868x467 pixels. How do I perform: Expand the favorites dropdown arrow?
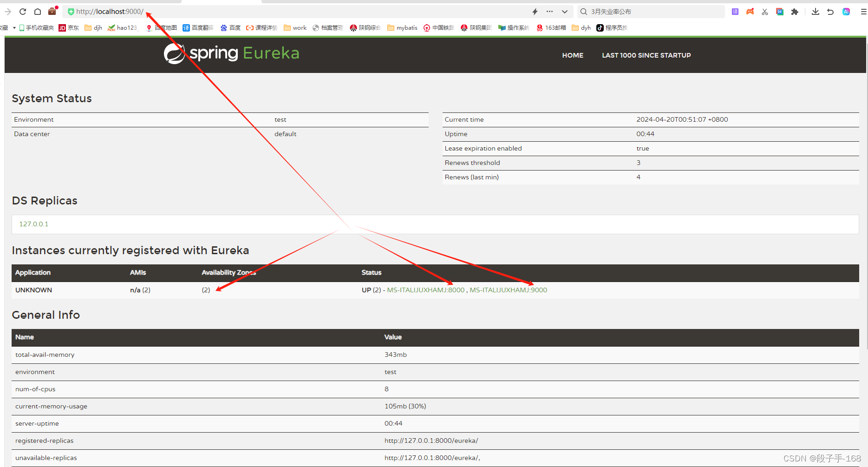pyautogui.click(x=14, y=28)
